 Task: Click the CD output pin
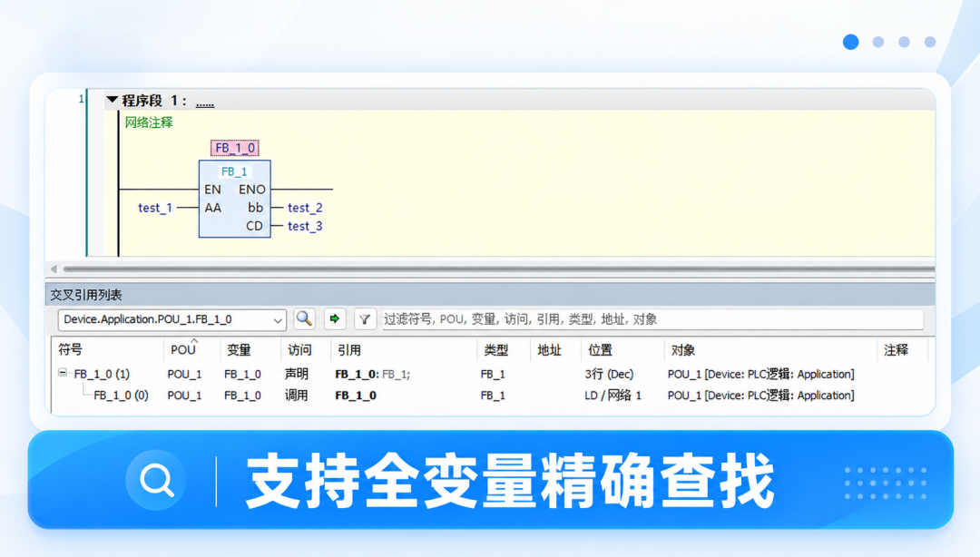(x=254, y=226)
